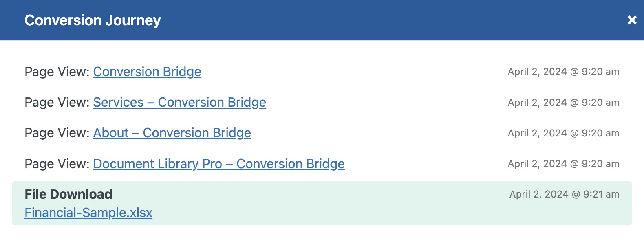Open the Services – Conversion Bridge link
The image size is (644, 246).
179,102
